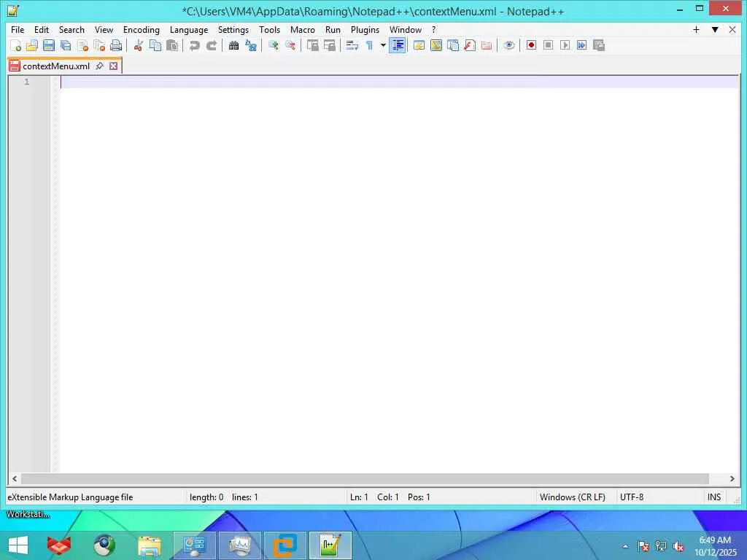Viewport: 747px width, 560px height.
Task: Click the Close document toolbar icon
Action: (x=82, y=45)
